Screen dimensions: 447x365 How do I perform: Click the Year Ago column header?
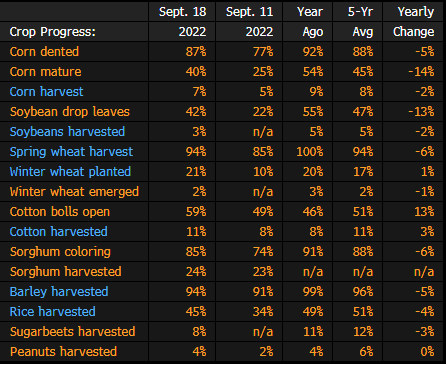[310, 22]
